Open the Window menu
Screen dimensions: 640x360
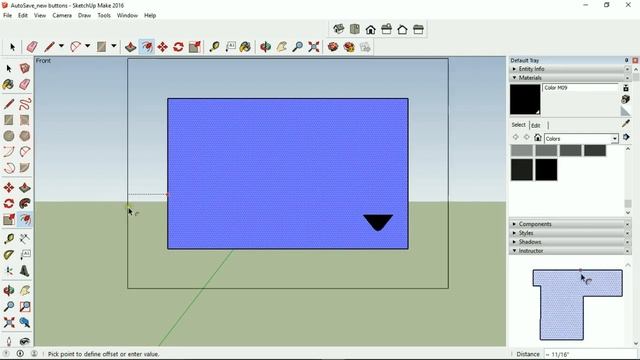127,15
